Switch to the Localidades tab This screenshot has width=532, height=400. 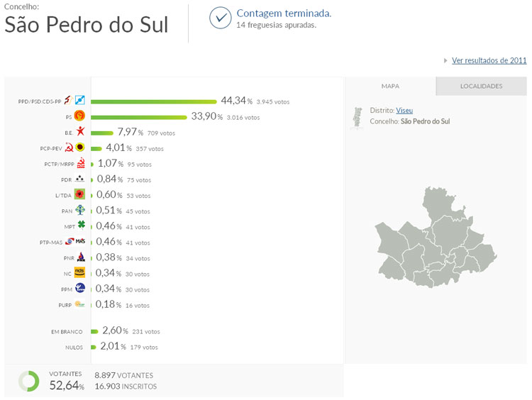tap(481, 87)
